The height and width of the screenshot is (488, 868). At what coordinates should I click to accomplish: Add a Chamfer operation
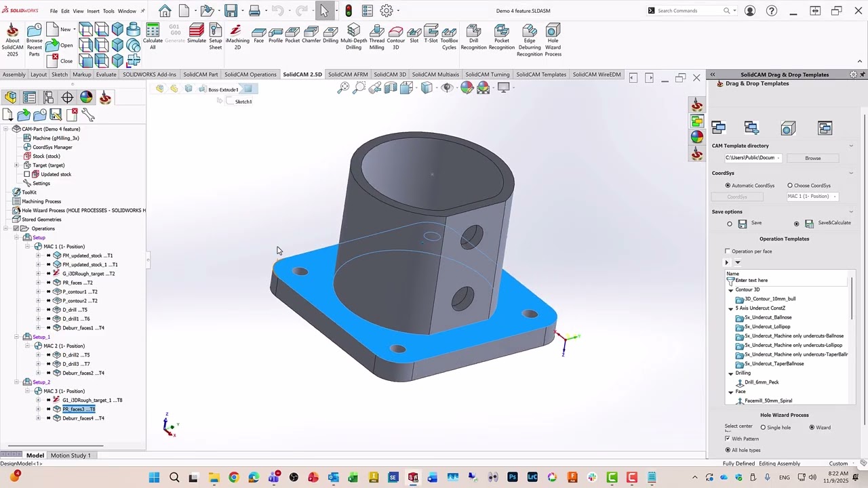coord(311,35)
